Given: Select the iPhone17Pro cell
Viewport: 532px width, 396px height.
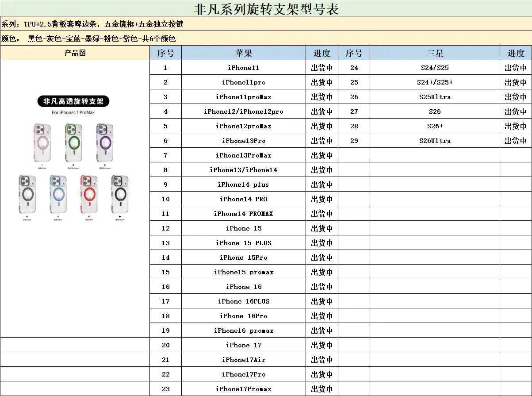Looking at the screenshot, I should tap(244, 374).
